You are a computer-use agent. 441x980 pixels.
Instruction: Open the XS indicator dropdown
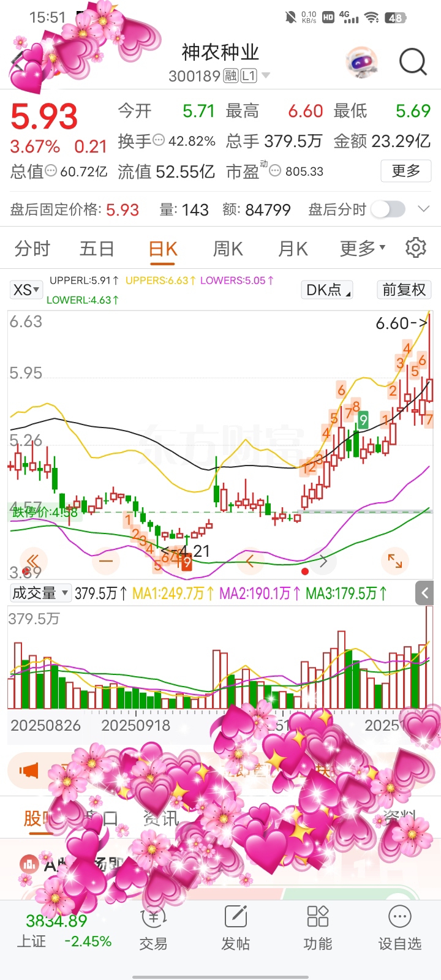point(26,290)
